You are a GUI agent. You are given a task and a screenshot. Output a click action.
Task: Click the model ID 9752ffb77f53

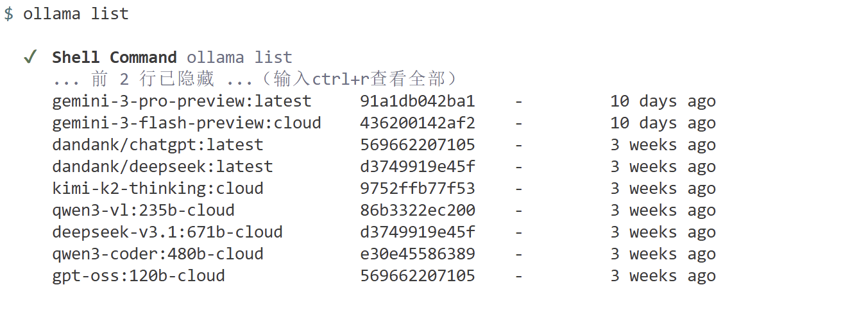[418, 189]
